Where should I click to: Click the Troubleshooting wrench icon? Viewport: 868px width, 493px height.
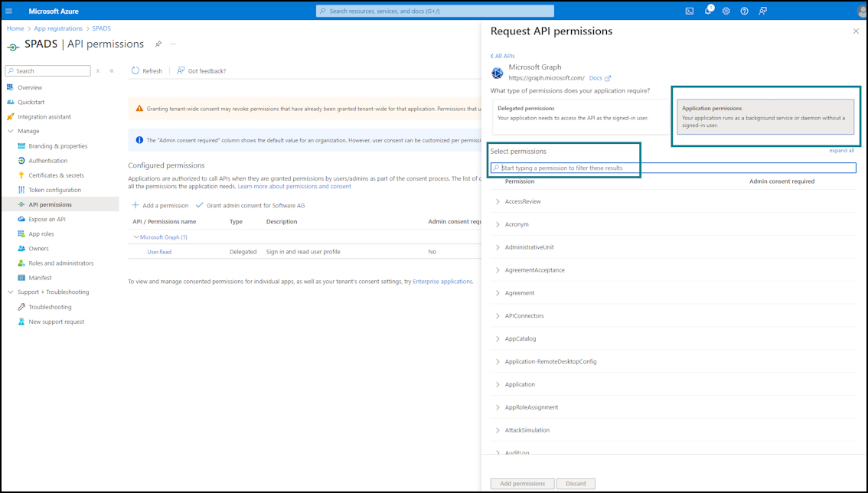point(21,307)
